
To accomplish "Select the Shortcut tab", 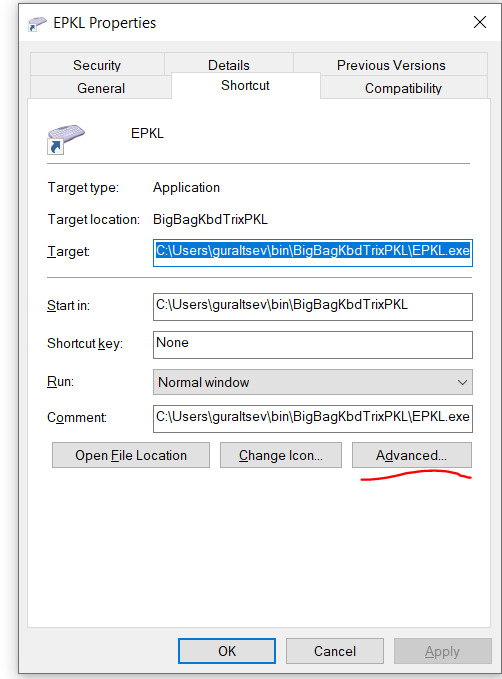I will click(246, 85).
